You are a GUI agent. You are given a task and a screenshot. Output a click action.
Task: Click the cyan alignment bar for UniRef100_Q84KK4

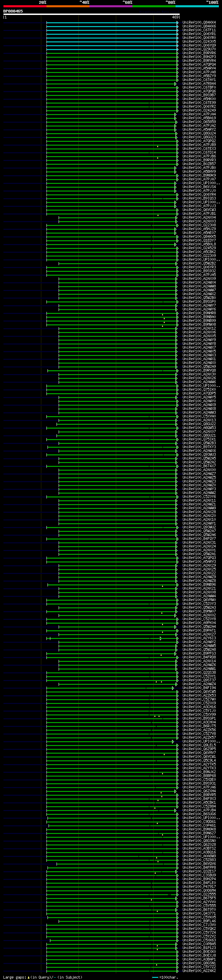coord(112,23)
